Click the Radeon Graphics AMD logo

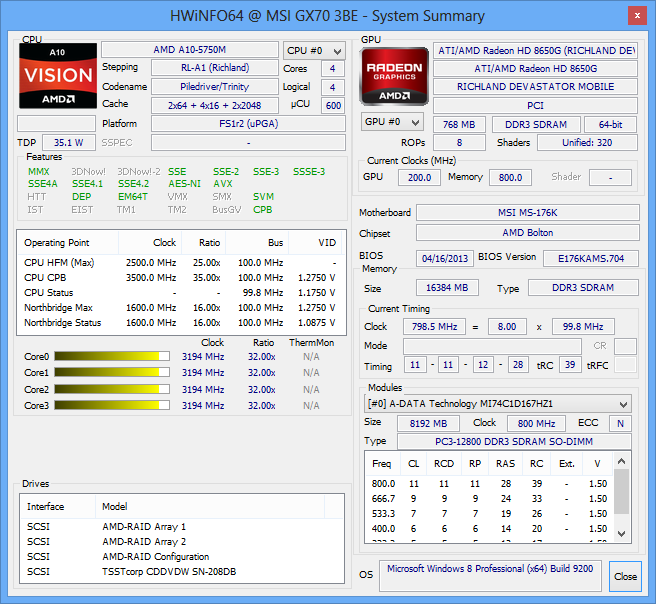394,76
